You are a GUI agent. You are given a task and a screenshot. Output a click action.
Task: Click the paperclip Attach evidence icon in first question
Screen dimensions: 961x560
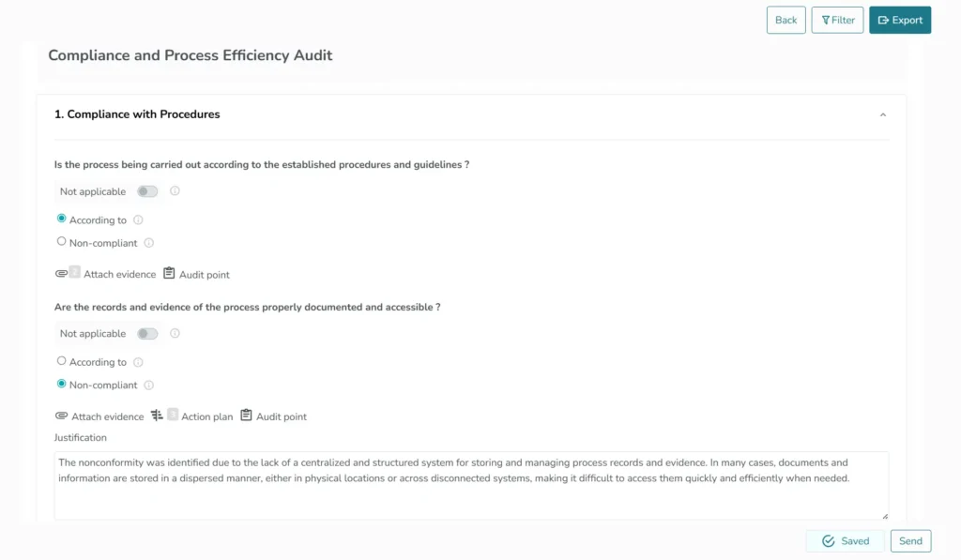click(62, 274)
